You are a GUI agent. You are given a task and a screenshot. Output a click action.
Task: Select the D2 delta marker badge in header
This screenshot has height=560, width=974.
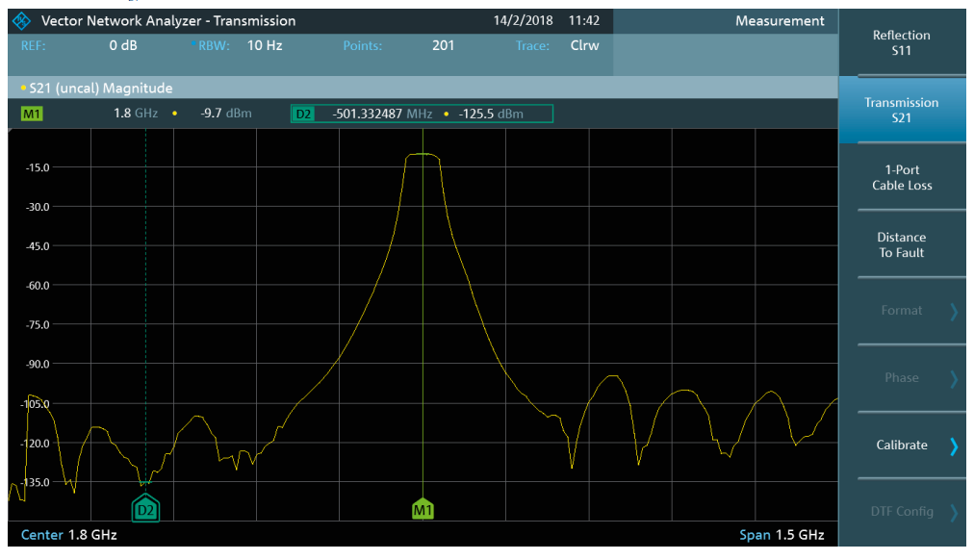coord(303,114)
